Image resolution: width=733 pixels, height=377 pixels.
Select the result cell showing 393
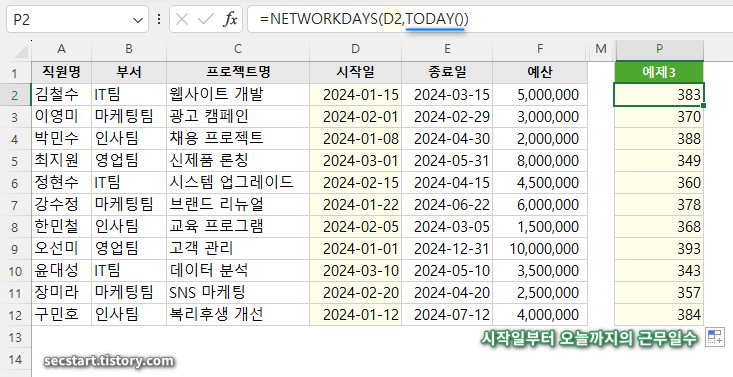coord(659,249)
